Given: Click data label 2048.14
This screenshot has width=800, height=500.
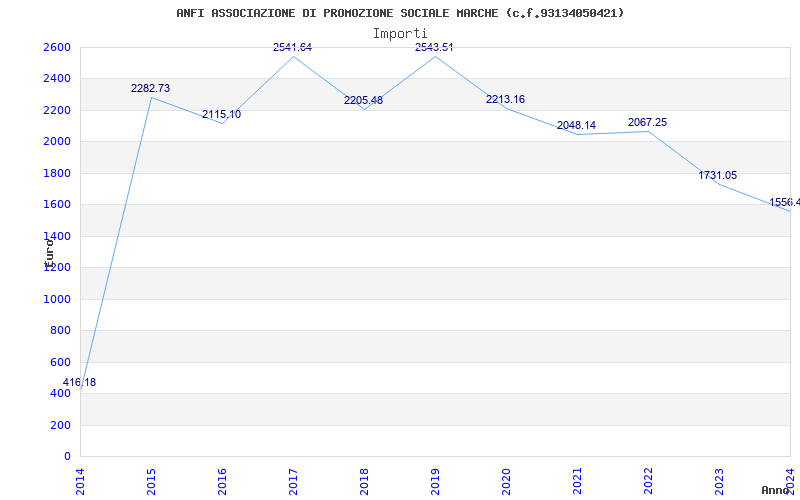Looking at the screenshot, I should tap(576, 126).
